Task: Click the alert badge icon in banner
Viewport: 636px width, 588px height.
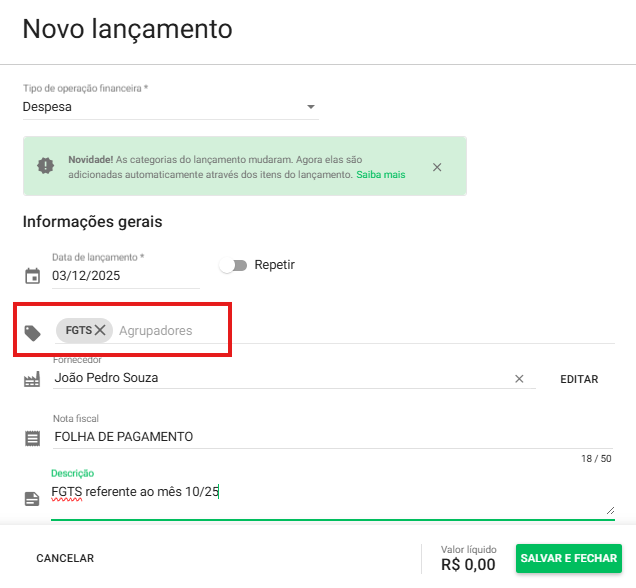Action: pos(46,166)
